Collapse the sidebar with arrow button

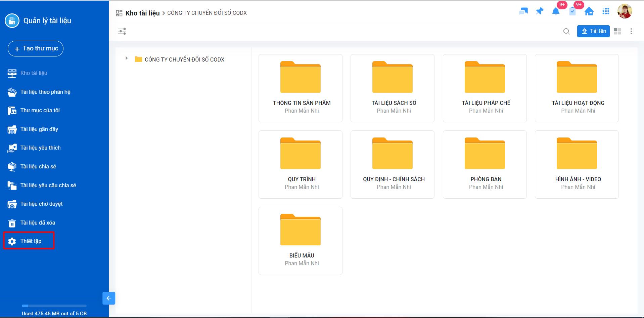click(109, 298)
